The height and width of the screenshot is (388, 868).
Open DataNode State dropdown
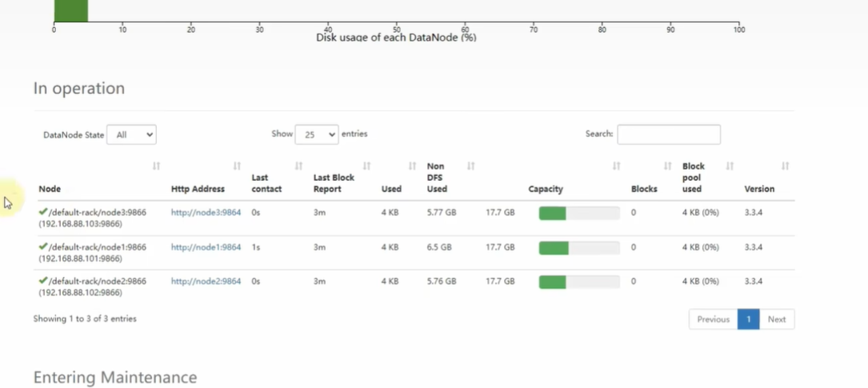tap(131, 134)
